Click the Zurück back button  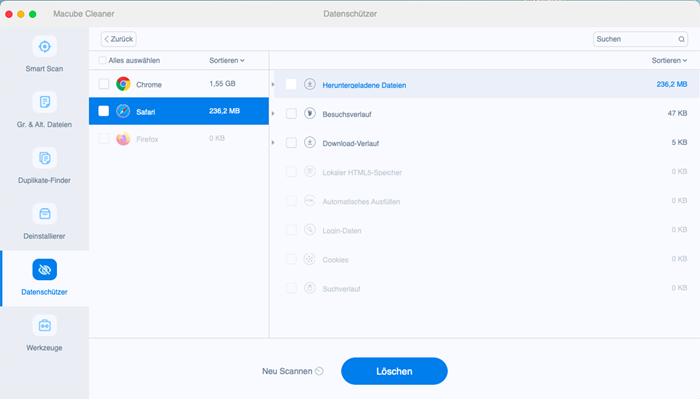[119, 39]
